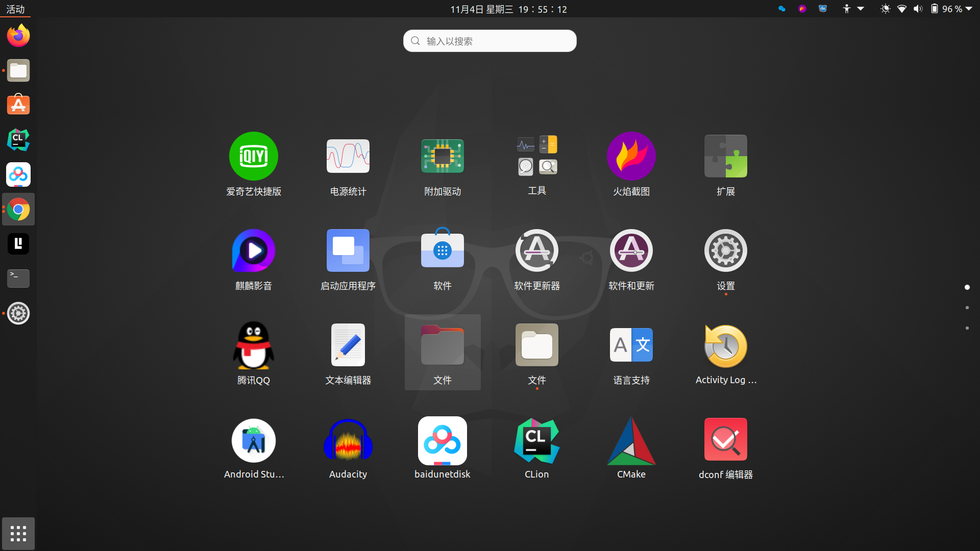980x551 pixels.
Task: Click the purple Flameshot tray icon
Action: [802, 9]
